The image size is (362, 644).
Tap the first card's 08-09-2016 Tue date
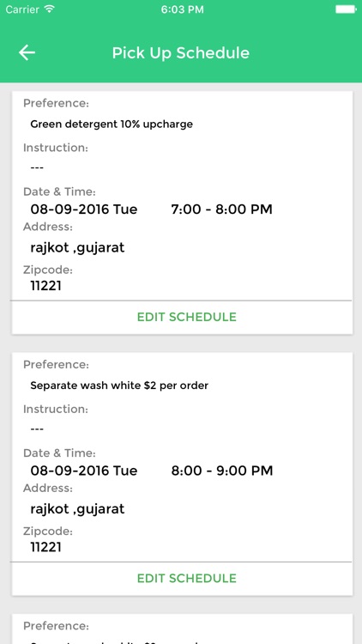[84, 210]
